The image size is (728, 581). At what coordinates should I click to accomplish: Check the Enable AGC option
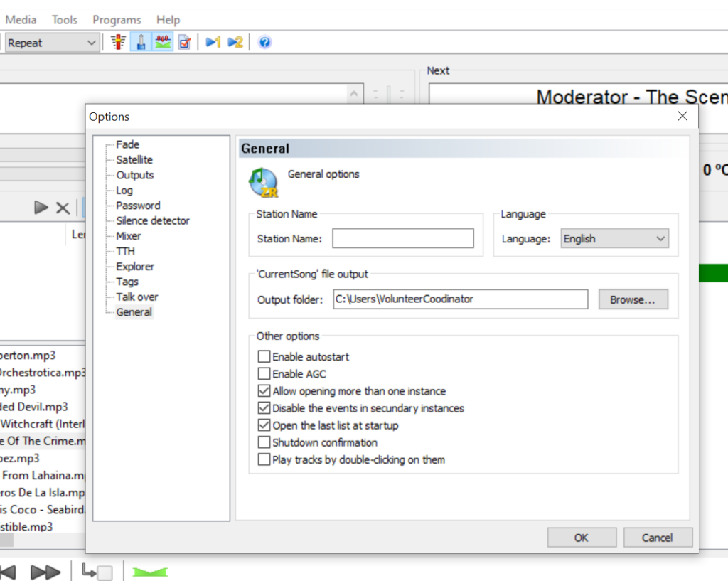point(264,374)
